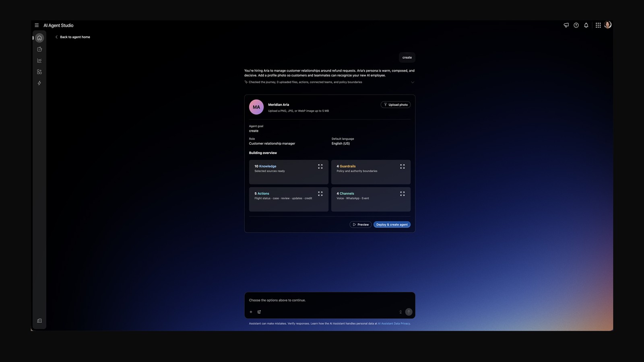Click the Knowledge card label

coord(268,166)
